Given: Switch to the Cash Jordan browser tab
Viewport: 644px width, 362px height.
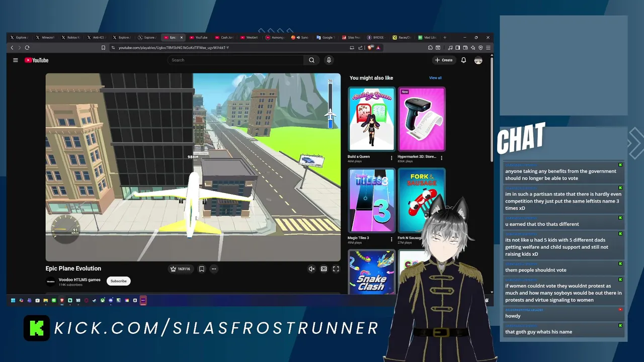Looking at the screenshot, I should point(224,37).
